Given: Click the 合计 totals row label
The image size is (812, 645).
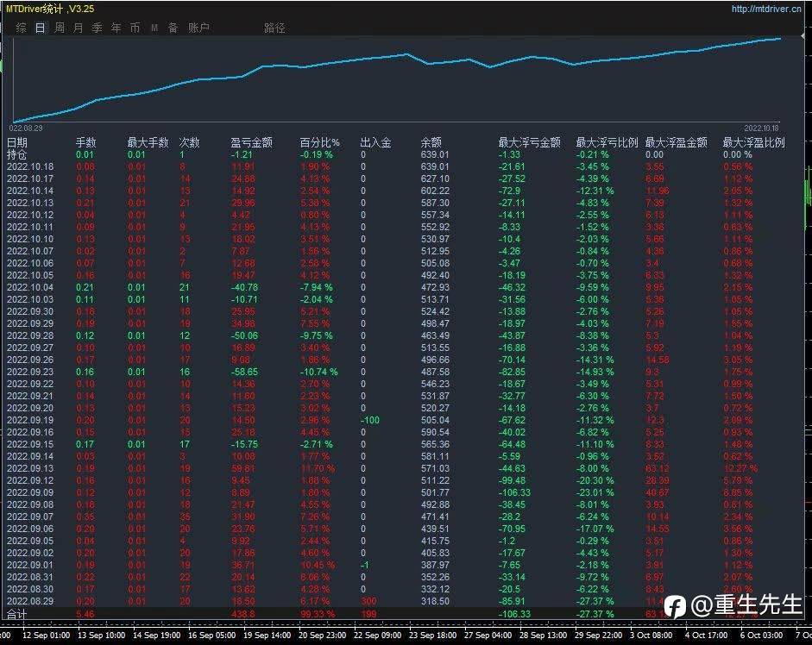Looking at the screenshot, I should click(x=17, y=614).
